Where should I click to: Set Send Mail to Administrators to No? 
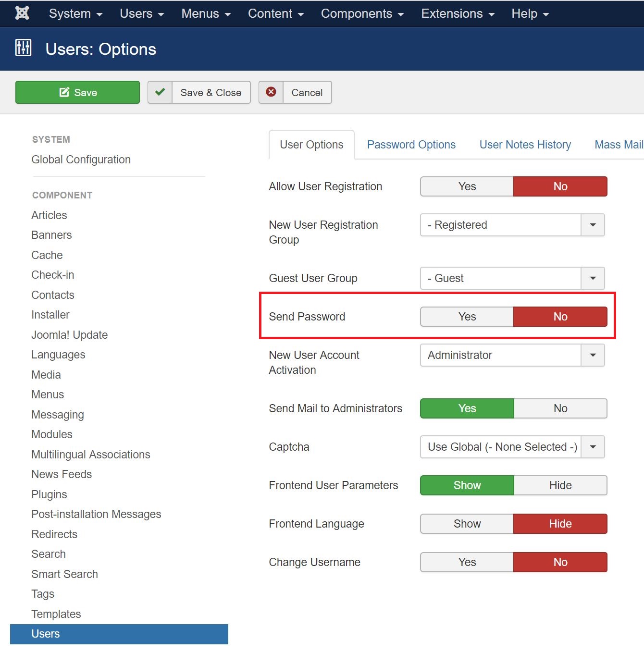click(560, 408)
